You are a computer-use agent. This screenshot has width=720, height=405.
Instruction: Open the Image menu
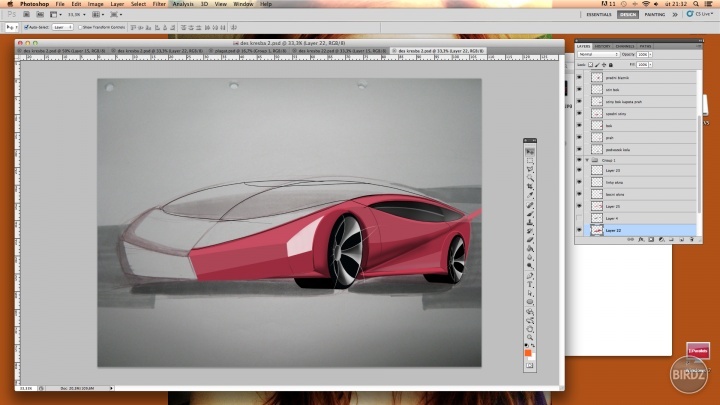tap(96, 4)
